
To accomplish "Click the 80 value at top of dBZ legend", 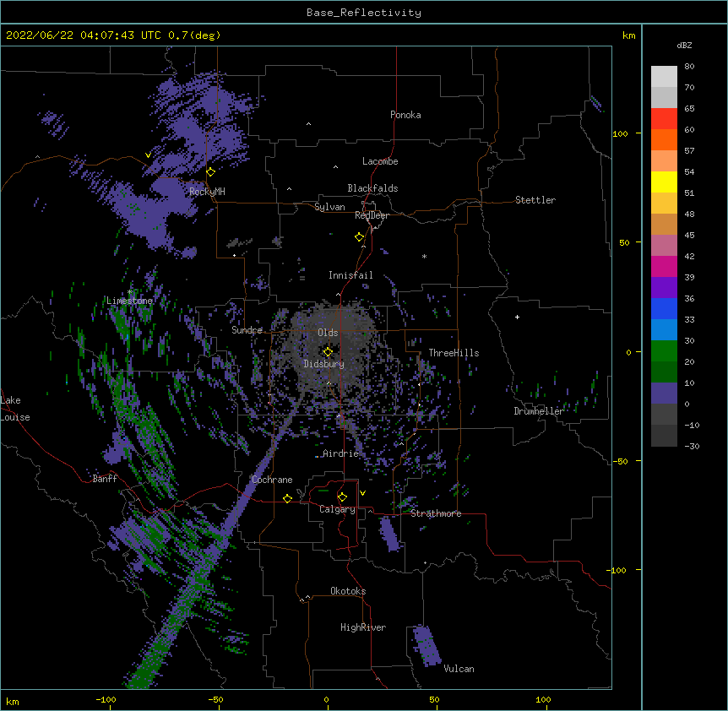I will [689, 67].
